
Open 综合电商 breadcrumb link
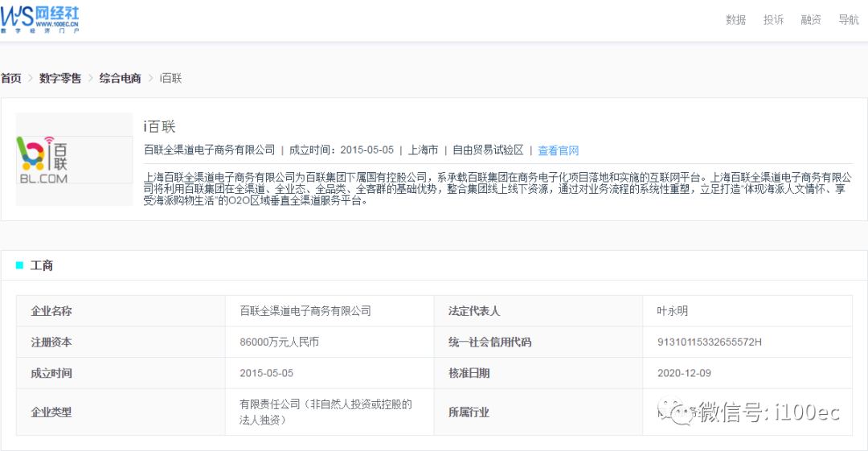[x=120, y=78]
